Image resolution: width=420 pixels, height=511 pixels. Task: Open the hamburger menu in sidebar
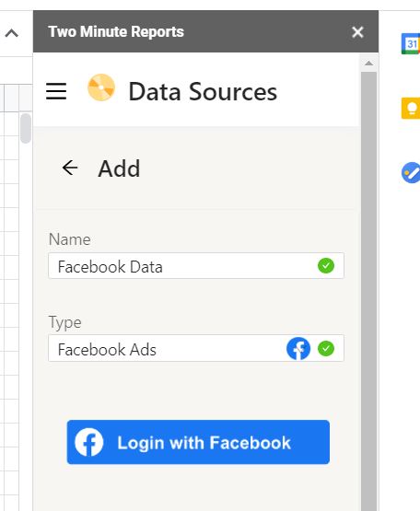coord(56,91)
